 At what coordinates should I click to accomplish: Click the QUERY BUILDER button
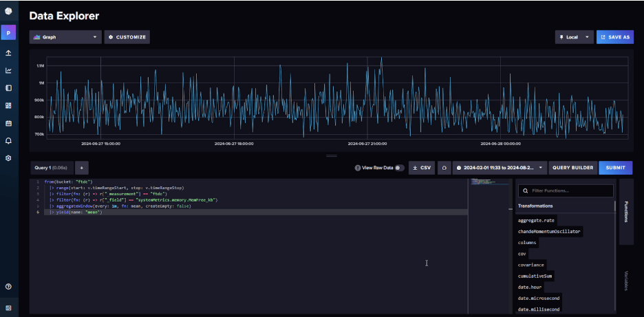tap(572, 168)
